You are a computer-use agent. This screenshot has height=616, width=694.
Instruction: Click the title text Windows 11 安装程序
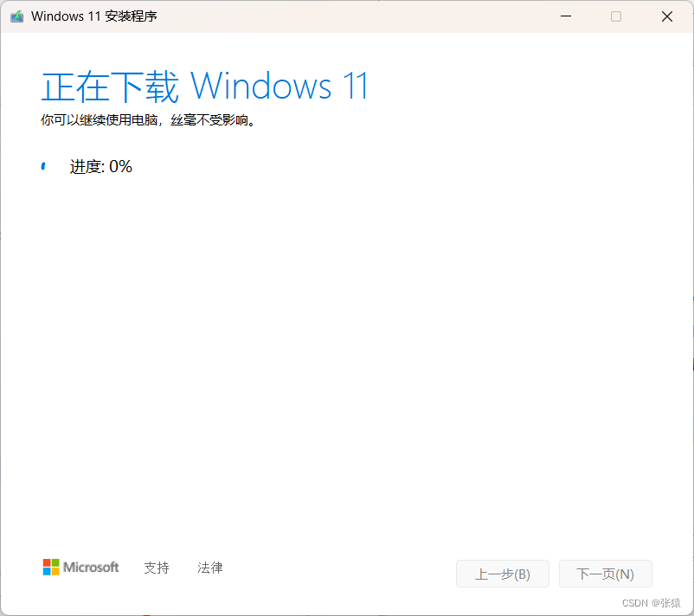click(x=93, y=16)
